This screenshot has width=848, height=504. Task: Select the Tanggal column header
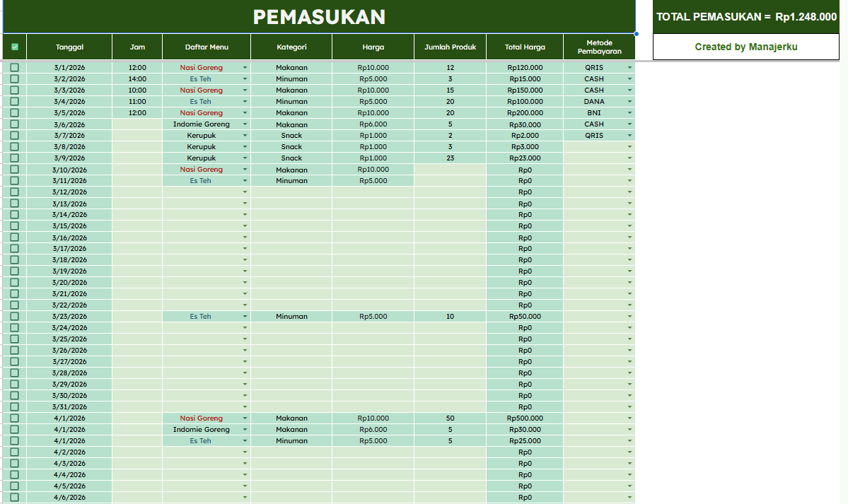pyautogui.click(x=69, y=47)
